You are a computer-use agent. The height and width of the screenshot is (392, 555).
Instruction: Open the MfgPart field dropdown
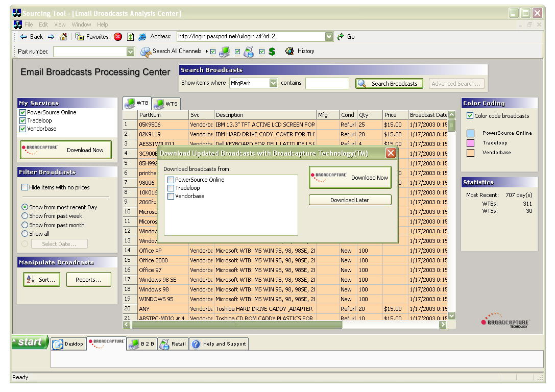[273, 83]
